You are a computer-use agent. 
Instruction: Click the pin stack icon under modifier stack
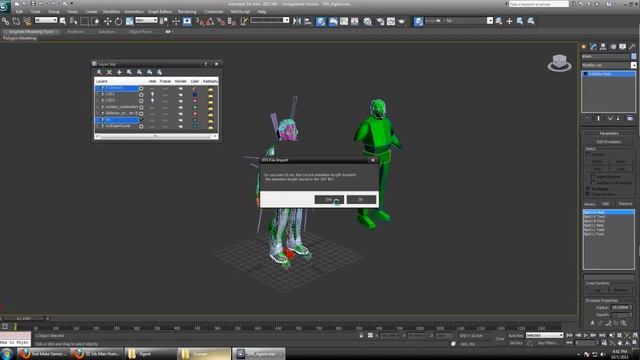(x=587, y=118)
